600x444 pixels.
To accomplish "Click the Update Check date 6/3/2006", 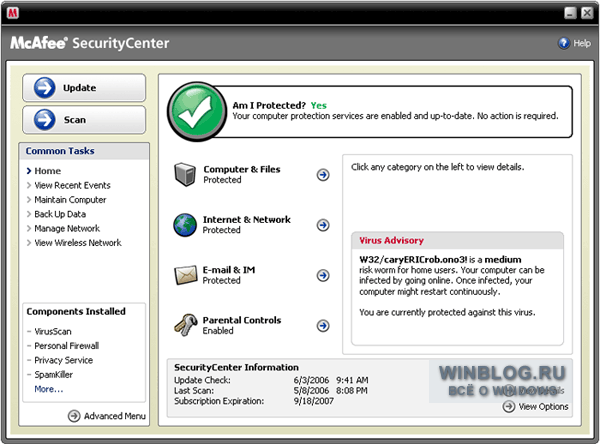I will click(311, 380).
